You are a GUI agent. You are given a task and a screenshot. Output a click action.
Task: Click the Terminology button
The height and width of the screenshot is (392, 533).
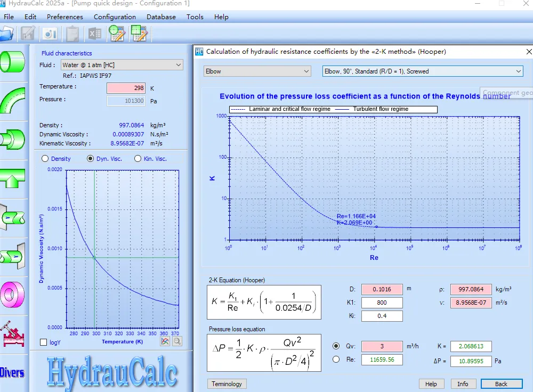(227, 384)
